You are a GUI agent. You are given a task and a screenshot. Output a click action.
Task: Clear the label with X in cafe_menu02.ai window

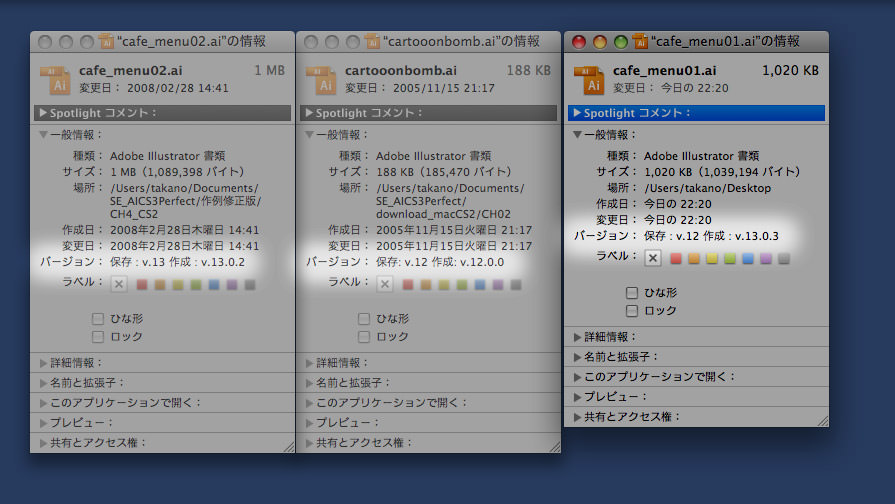(119, 284)
